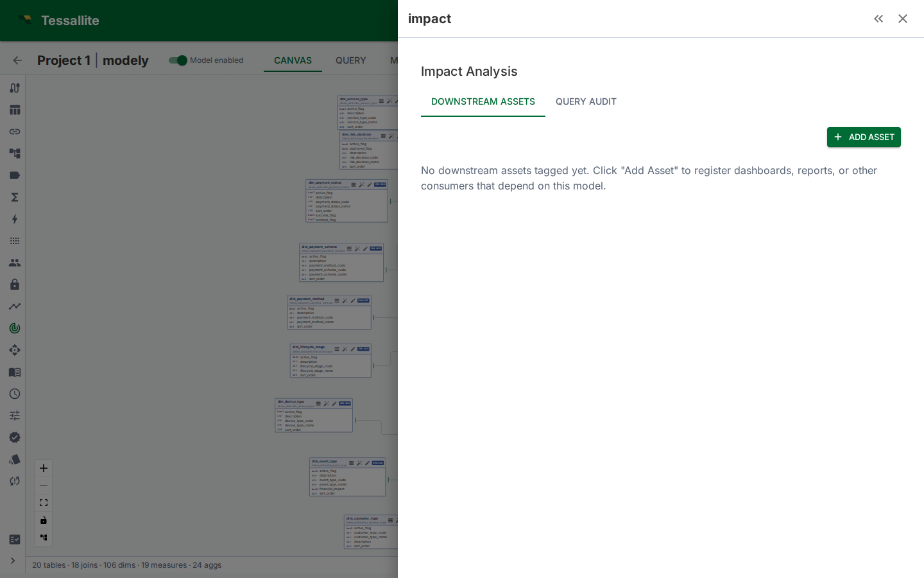Open the lineage route icon in sidebar

pyautogui.click(x=14, y=88)
